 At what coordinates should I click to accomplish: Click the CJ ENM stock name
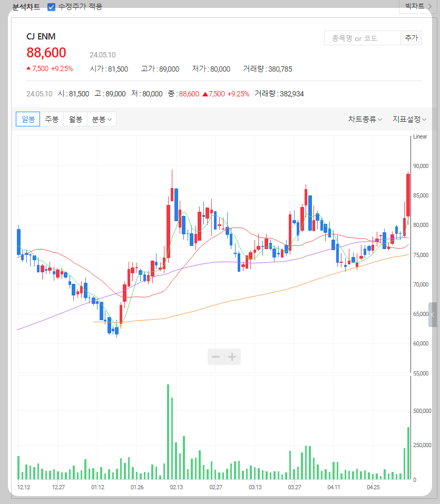point(41,37)
